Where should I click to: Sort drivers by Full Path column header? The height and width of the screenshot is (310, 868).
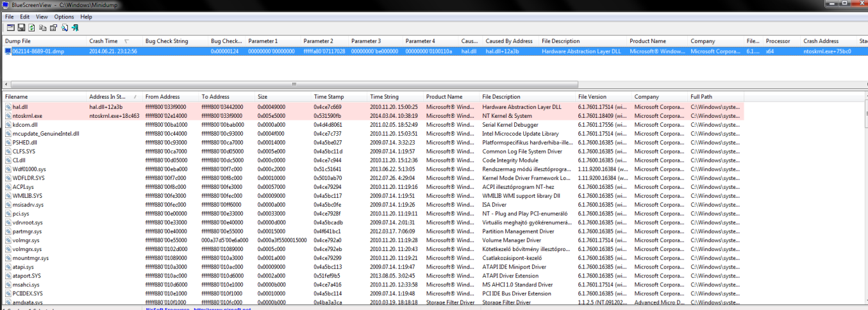pyautogui.click(x=716, y=97)
